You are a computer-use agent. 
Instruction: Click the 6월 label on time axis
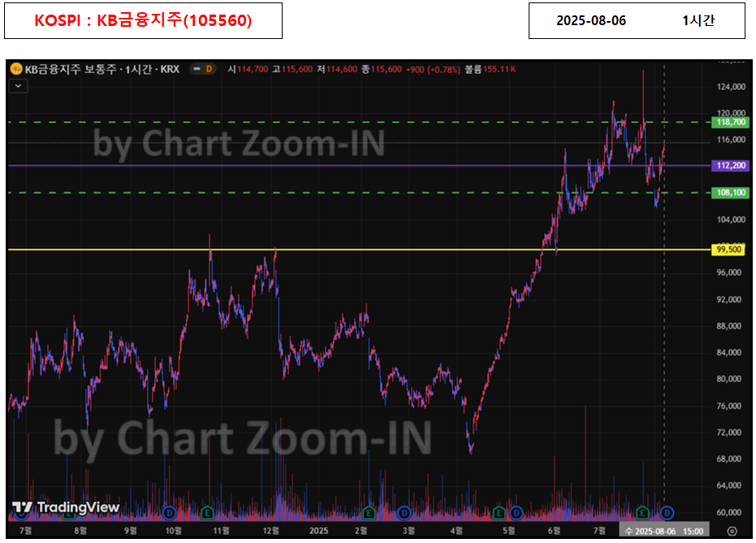point(554,531)
